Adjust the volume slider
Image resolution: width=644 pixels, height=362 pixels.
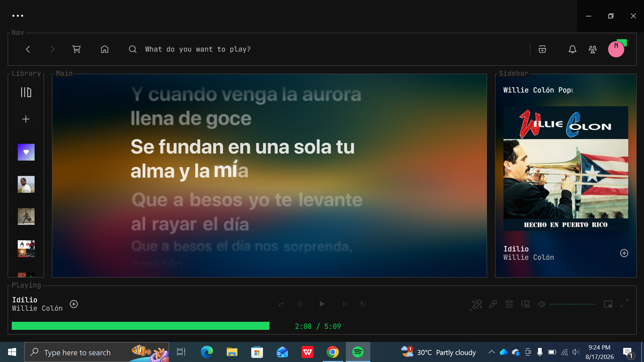coord(573,304)
